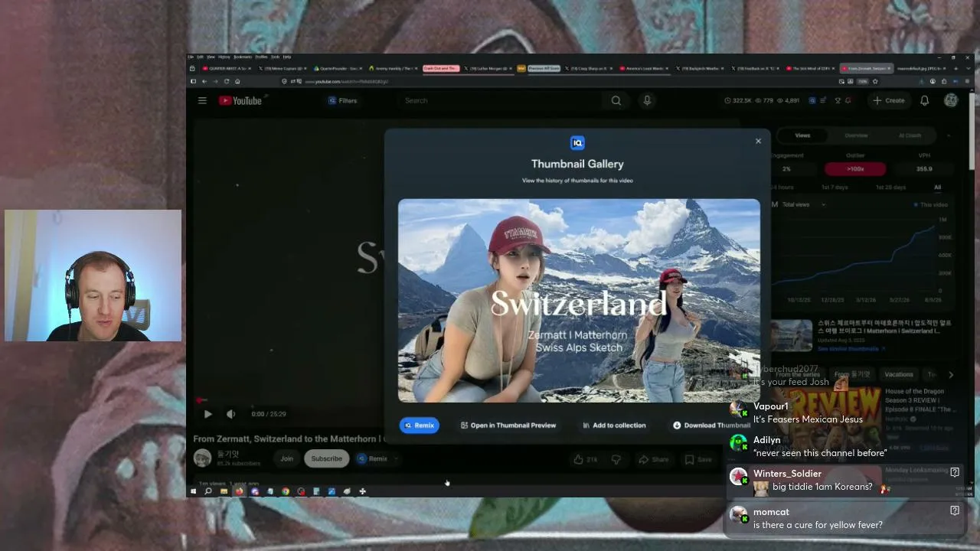
Task: Open Windows taskbar search
Action: [207, 491]
